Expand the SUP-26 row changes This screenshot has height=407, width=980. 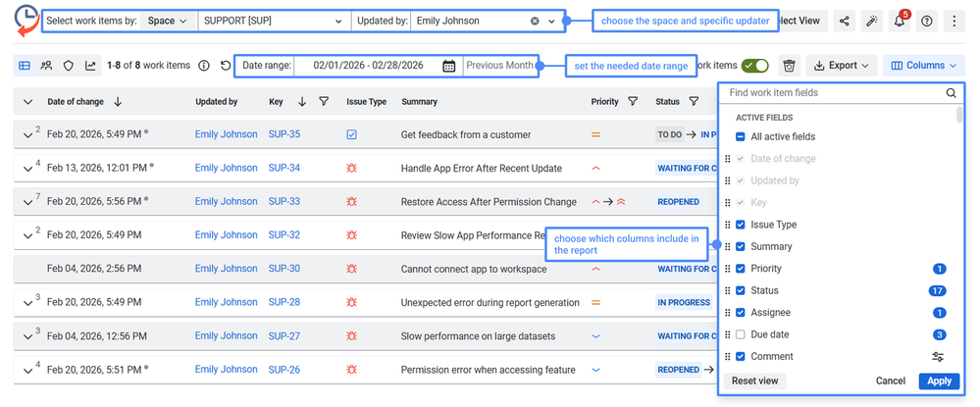tap(26, 370)
